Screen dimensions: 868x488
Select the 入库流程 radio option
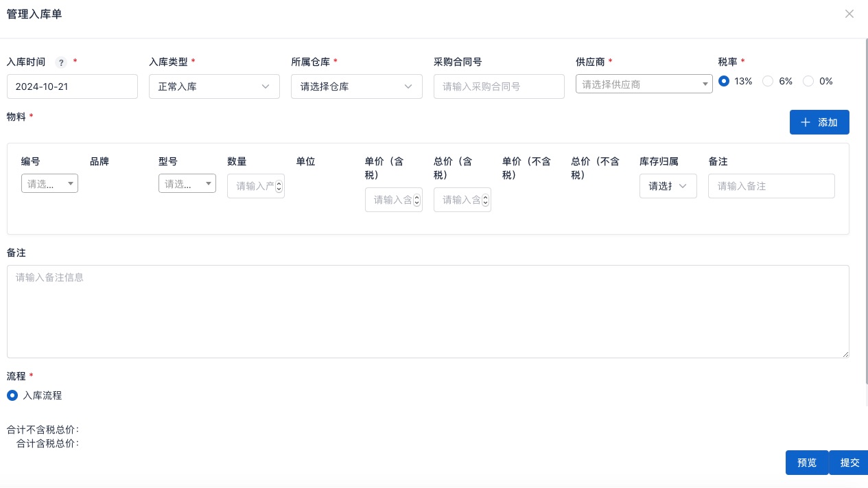click(x=12, y=395)
